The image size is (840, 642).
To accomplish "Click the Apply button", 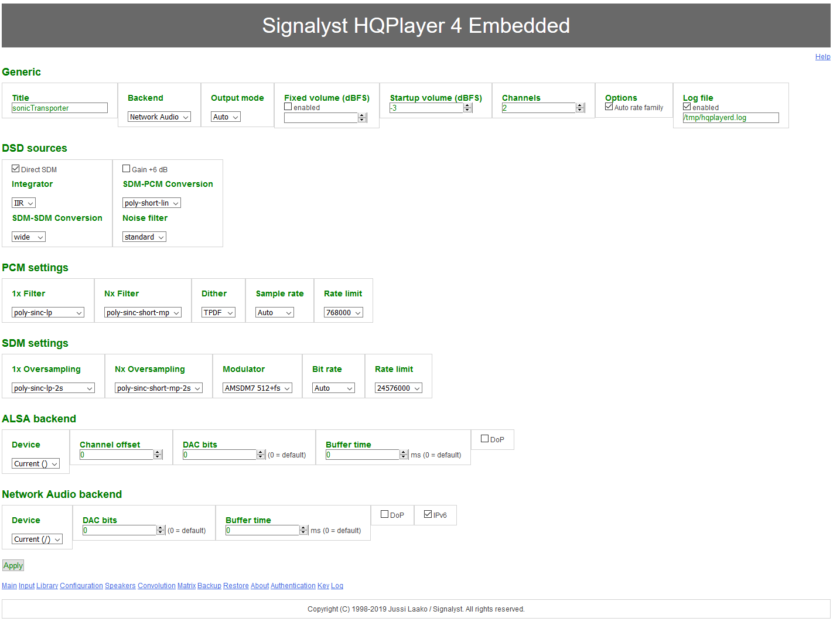I will (13, 566).
